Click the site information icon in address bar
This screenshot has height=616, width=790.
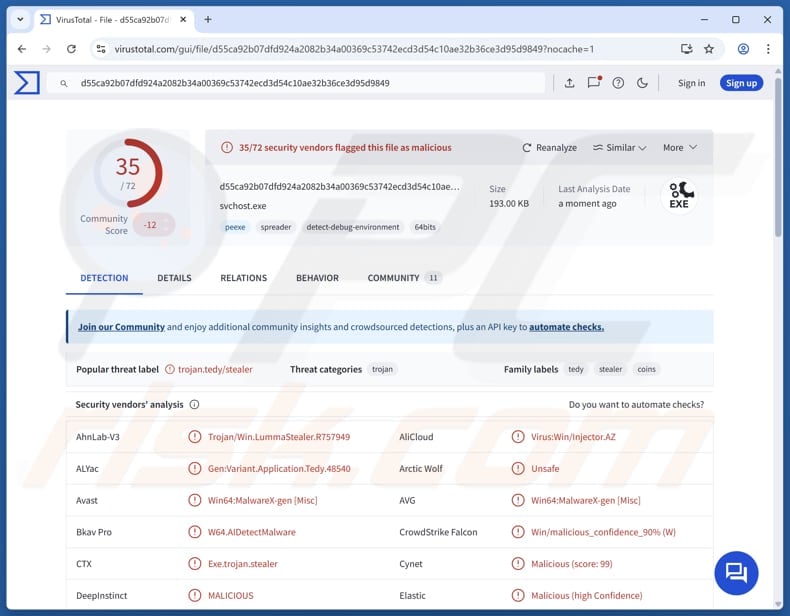(101, 49)
